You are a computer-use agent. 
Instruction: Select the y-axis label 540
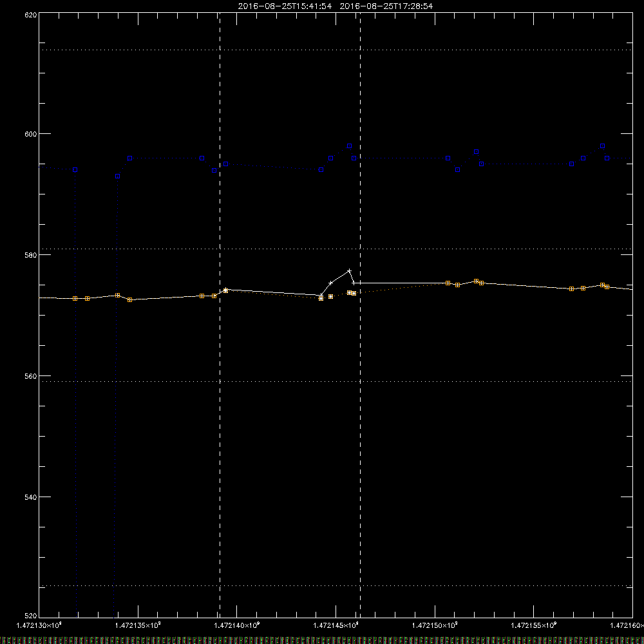coord(31,497)
